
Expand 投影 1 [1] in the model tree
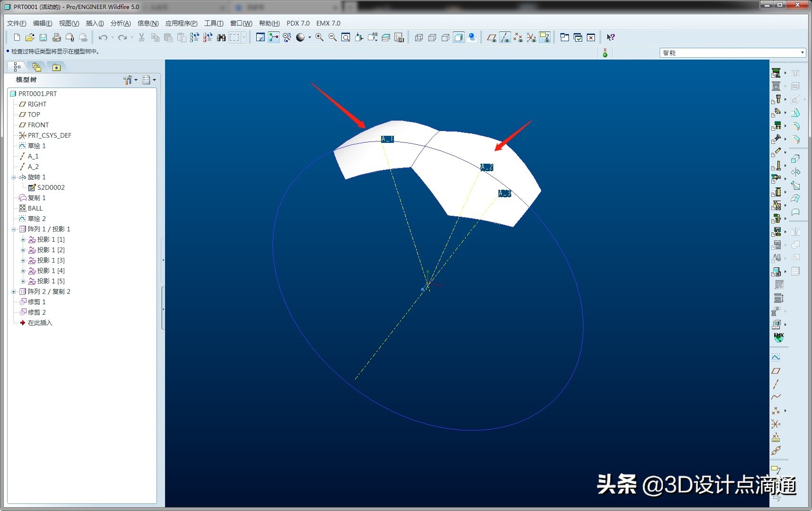[23, 239]
